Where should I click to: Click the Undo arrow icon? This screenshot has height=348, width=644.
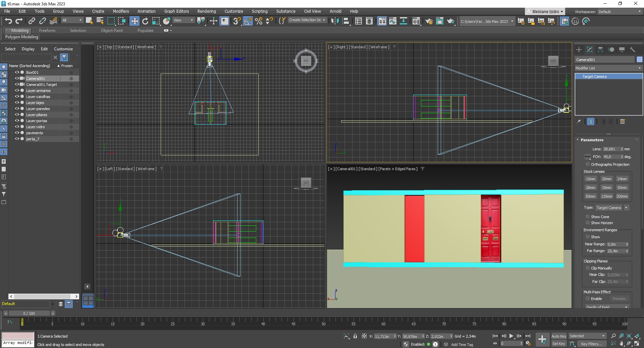8,21
